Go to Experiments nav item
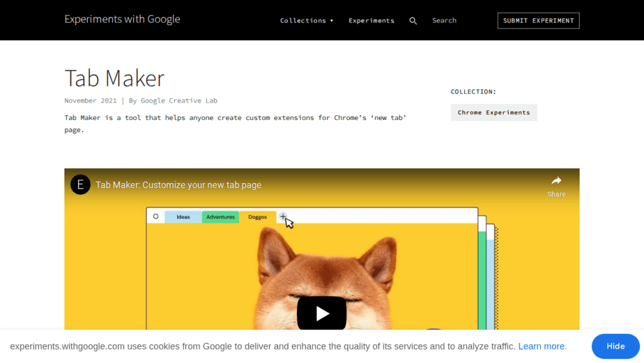644x363 pixels. [372, 21]
